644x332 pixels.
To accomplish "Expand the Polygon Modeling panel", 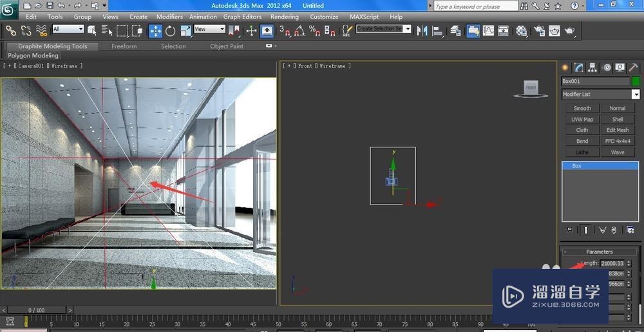I will 33,55.
